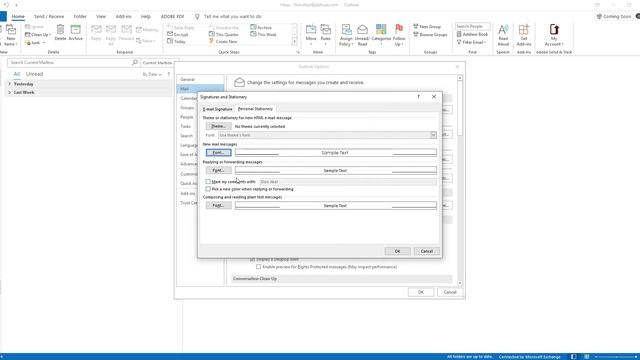The height and width of the screenshot is (360, 640).
Task: Click the Get Add-ins icon
Action: click(x=524, y=30)
